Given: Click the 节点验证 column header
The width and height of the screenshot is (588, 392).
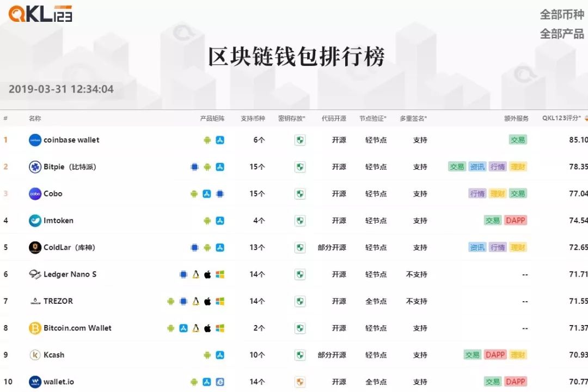Looking at the screenshot, I should [372, 119].
